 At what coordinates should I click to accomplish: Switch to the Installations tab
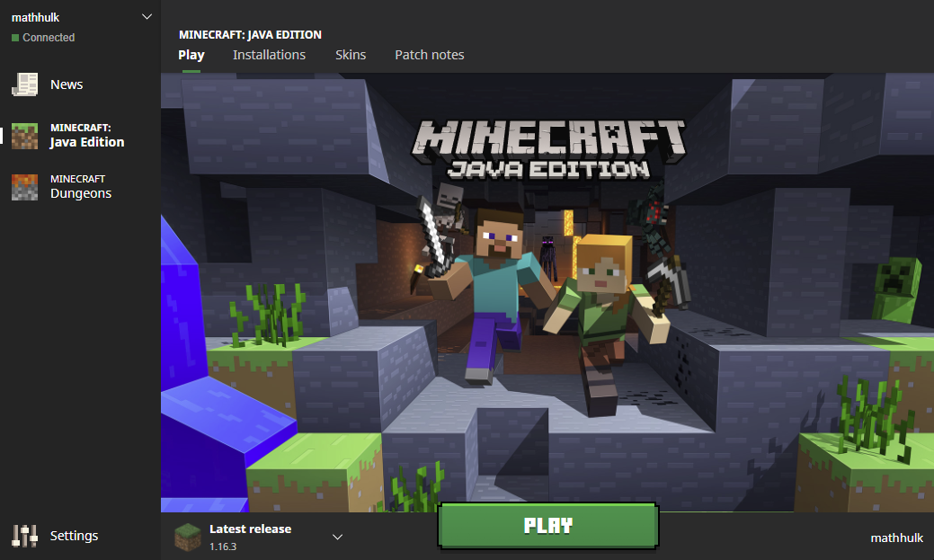[x=269, y=55]
